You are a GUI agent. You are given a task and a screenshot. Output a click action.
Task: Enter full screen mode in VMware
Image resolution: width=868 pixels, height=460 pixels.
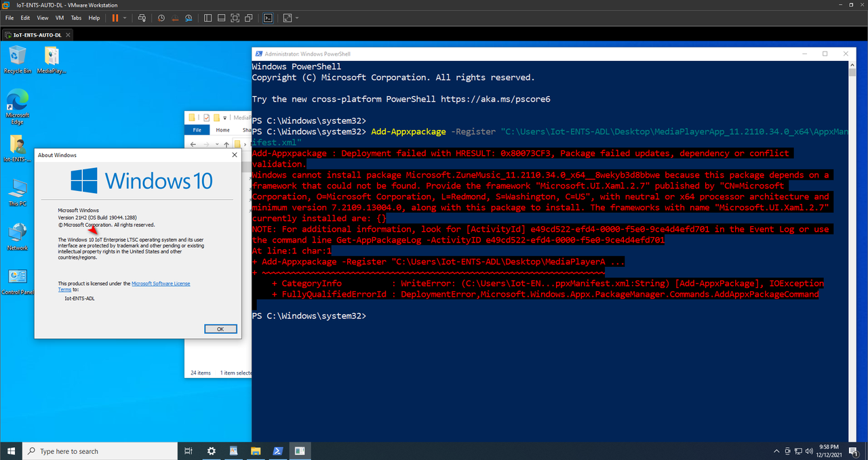pyautogui.click(x=235, y=18)
